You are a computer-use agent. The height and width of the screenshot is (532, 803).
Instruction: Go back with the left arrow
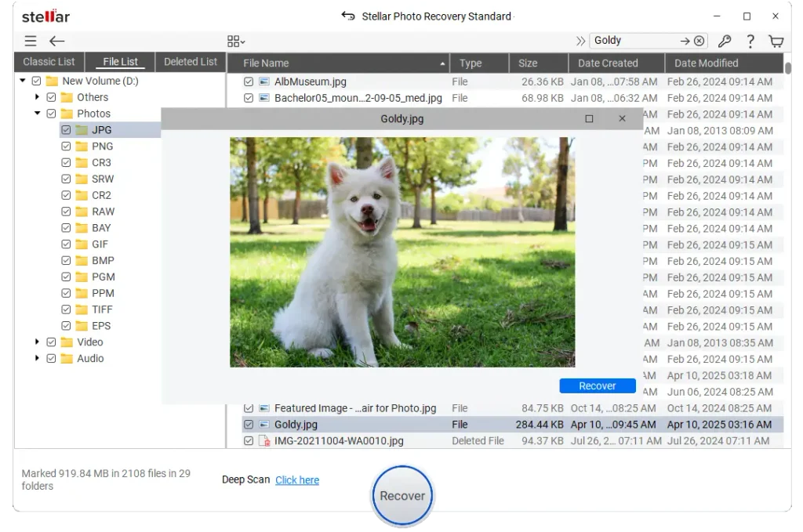click(x=56, y=41)
